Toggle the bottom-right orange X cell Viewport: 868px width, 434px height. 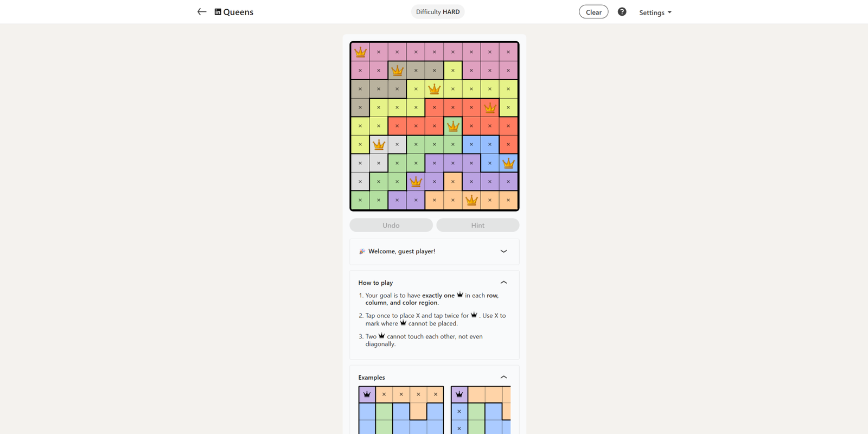[508, 200]
